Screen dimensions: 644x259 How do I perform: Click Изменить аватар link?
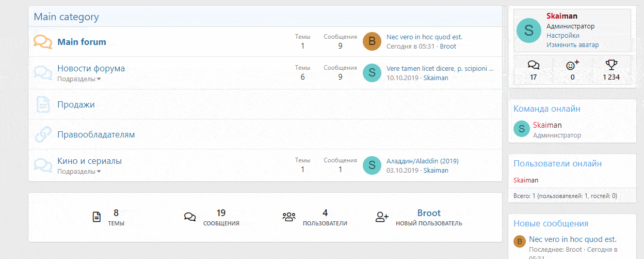pyautogui.click(x=572, y=45)
